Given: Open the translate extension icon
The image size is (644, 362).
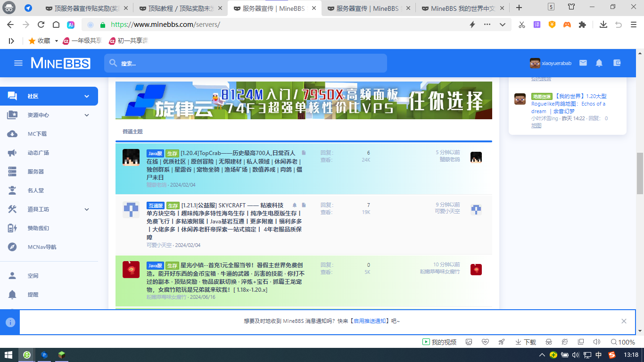Looking at the screenshot, I should 537,25.
